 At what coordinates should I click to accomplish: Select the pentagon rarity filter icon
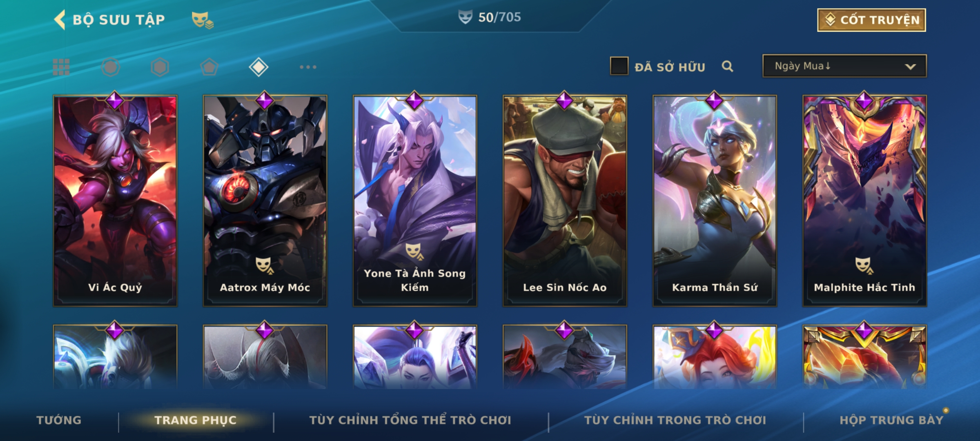pyautogui.click(x=209, y=67)
